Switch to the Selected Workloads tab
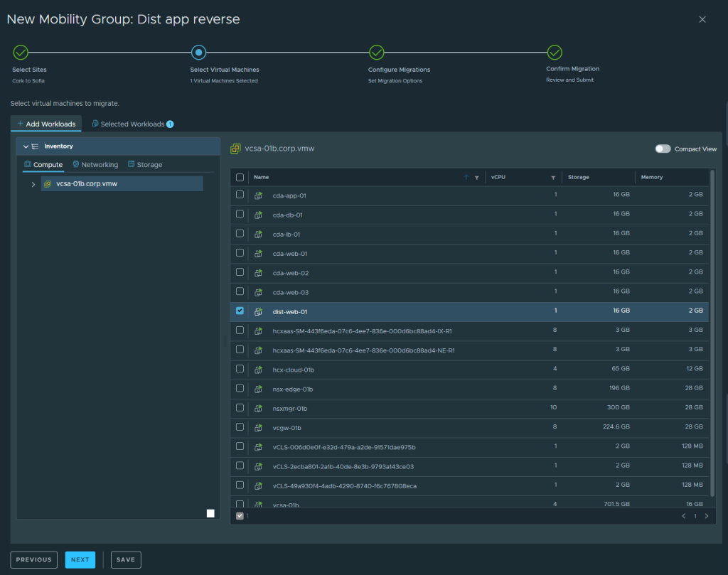 tap(132, 124)
